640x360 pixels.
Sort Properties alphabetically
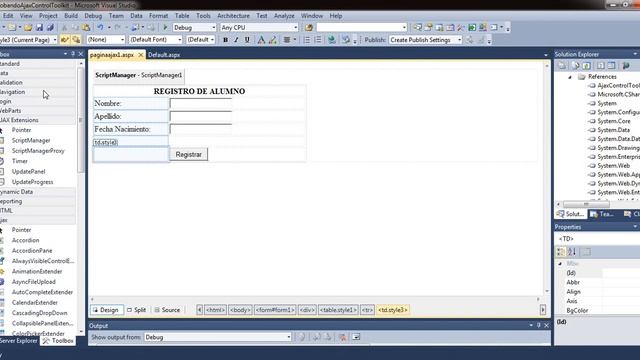(572, 252)
